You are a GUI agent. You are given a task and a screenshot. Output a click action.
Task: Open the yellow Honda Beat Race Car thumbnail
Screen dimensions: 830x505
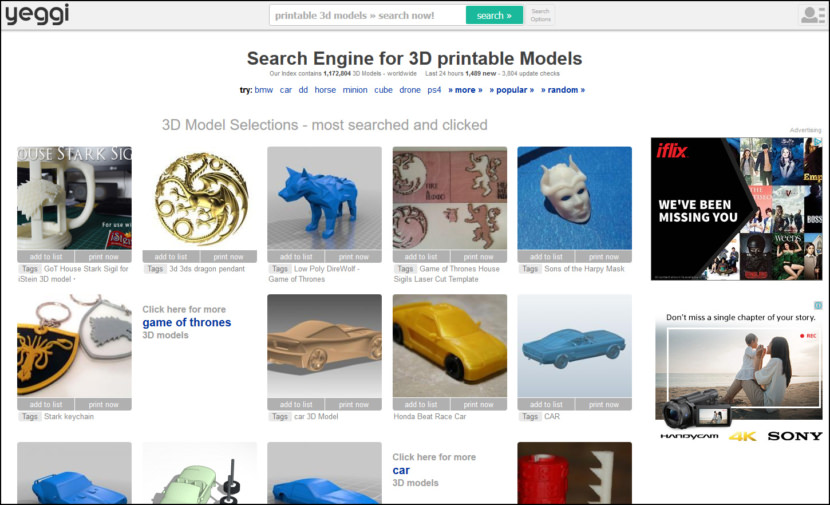coord(449,346)
